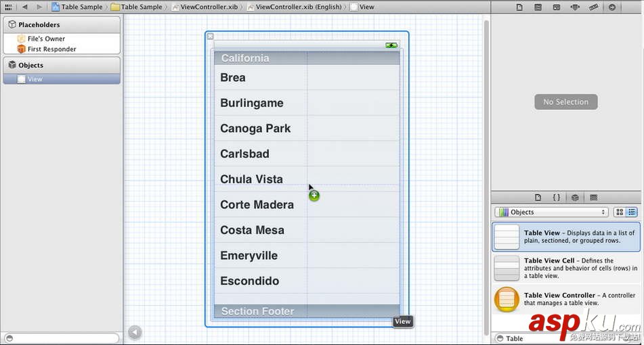Screen dimensions: 644x345
Task: Show the File inspector tab
Action: pyautogui.click(x=519, y=7)
